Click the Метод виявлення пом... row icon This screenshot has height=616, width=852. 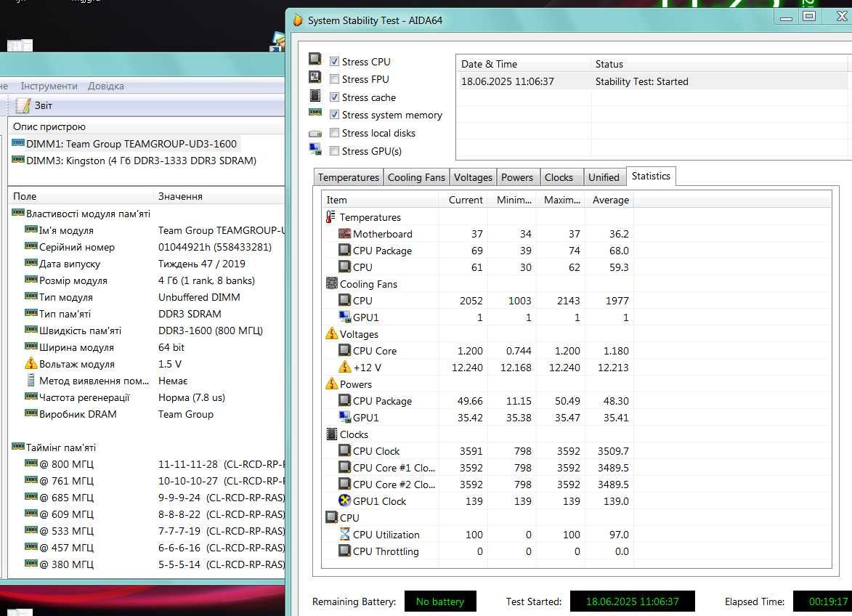[x=31, y=380]
